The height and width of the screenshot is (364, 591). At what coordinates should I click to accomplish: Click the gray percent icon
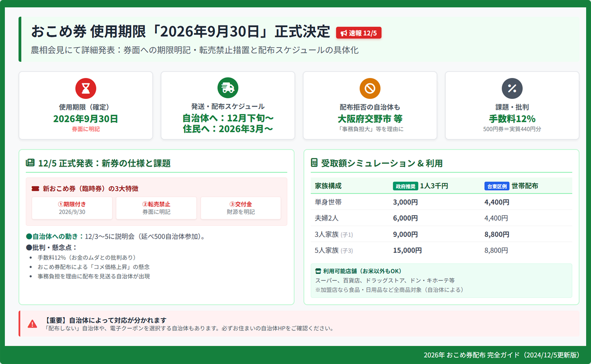coord(512,88)
